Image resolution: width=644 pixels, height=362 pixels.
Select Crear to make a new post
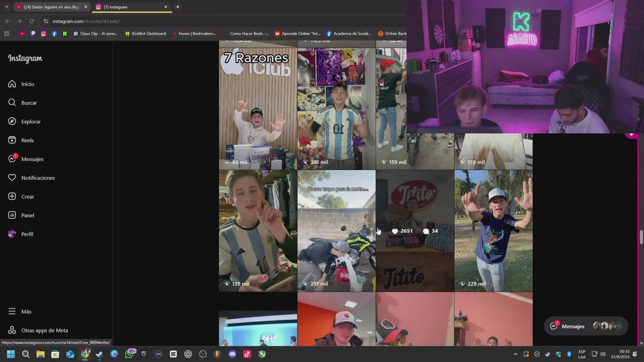point(21,197)
